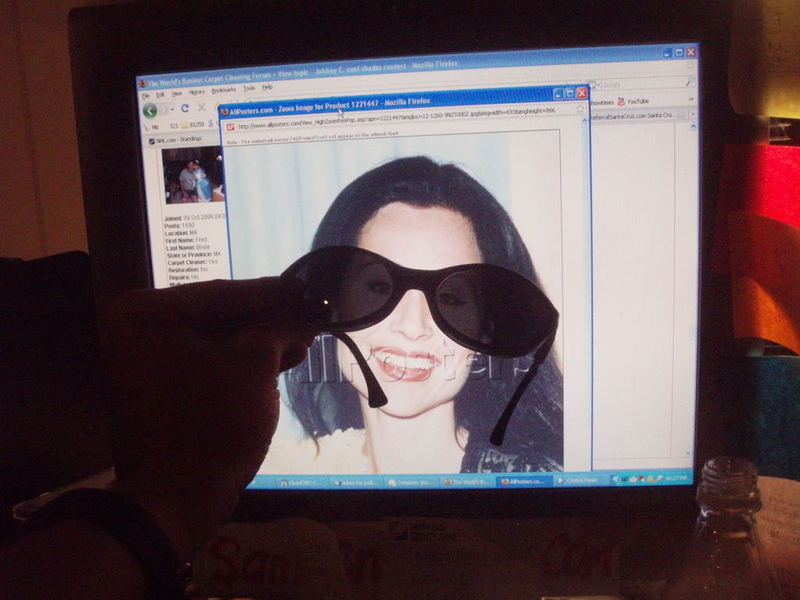800x600 pixels.
Task: Click the bookmark star in popup address bar
Action: pos(580,109)
